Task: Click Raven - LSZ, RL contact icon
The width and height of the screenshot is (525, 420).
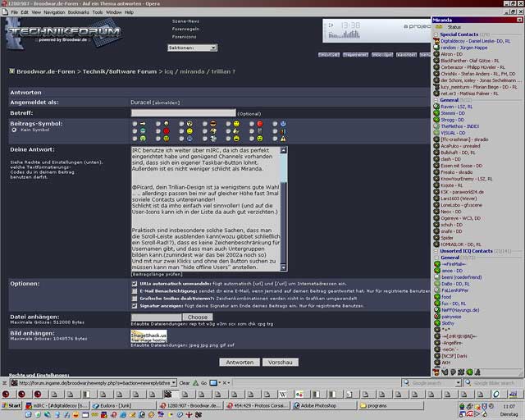Action: point(436,107)
